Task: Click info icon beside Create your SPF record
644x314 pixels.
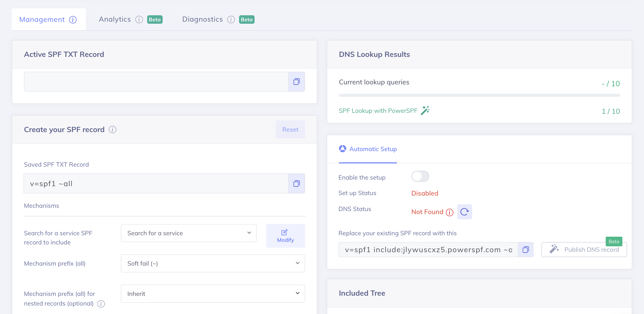Action: pyautogui.click(x=113, y=130)
